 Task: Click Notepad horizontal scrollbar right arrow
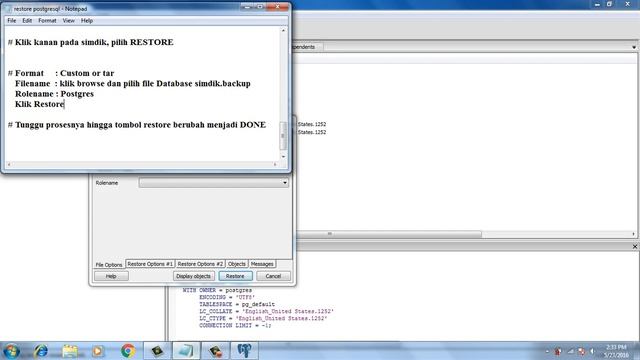point(275,164)
